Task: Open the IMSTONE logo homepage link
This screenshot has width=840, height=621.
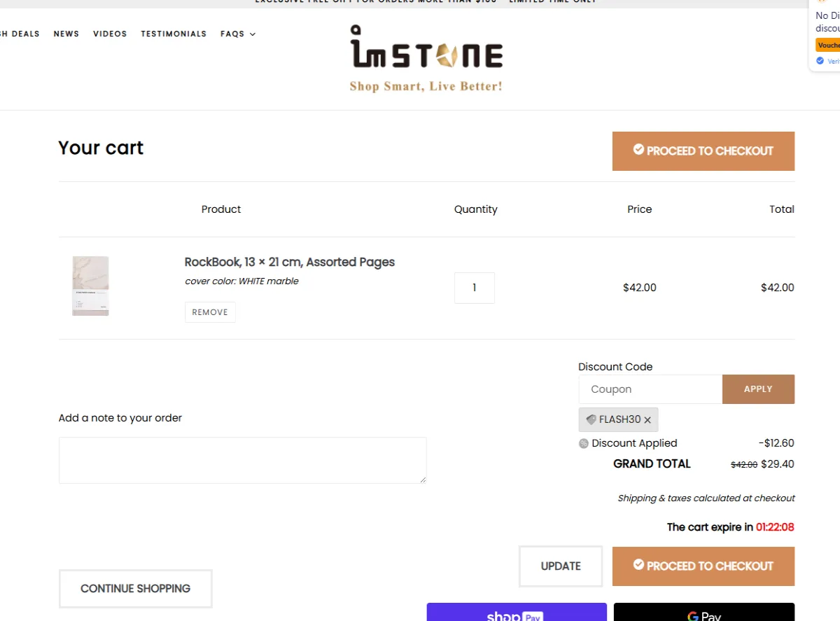Action: 426,59
